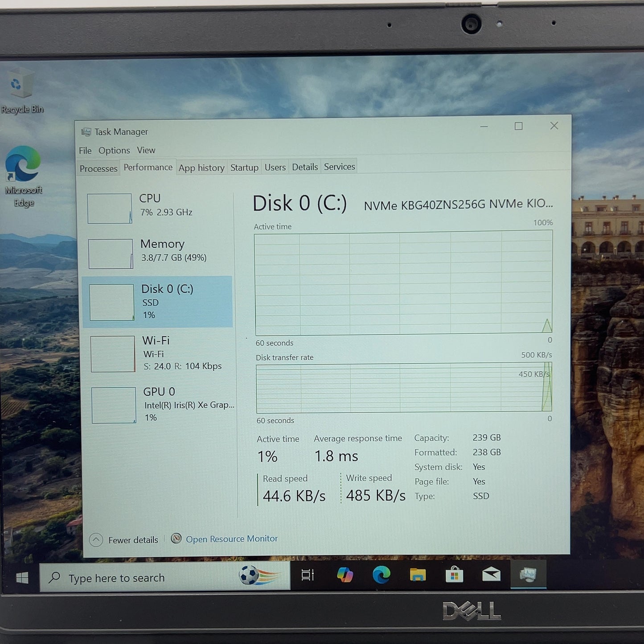Click the Active time graph
Viewport: 644px width, 644px height.
tap(404, 283)
